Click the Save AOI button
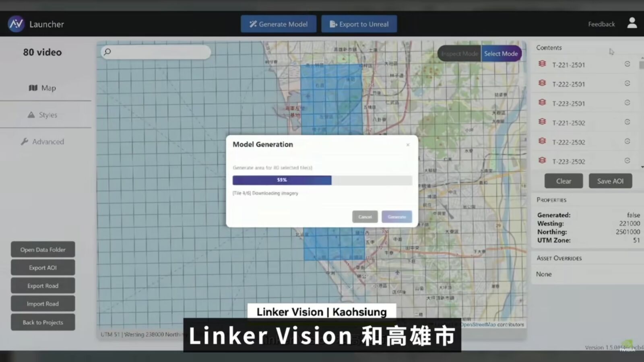Image resolution: width=644 pixels, height=362 pixels. [610, 181]
